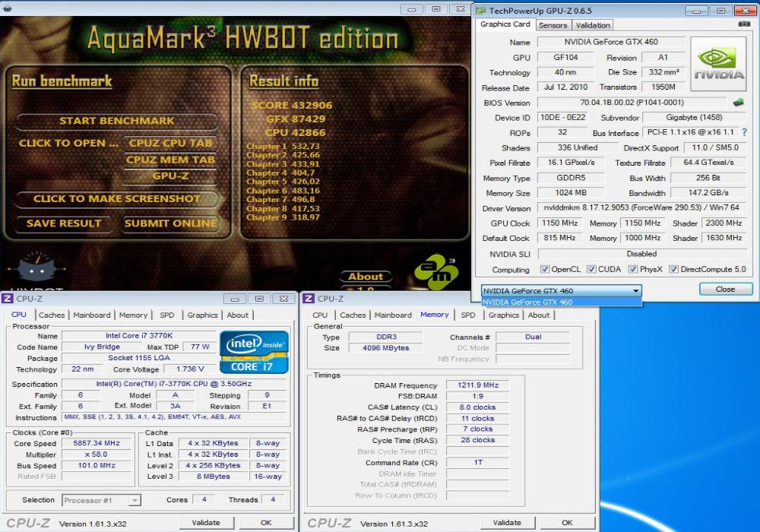Click NVIDIA SLI Disabled field
The image size is (760, 532).
(x=641, y=254)
